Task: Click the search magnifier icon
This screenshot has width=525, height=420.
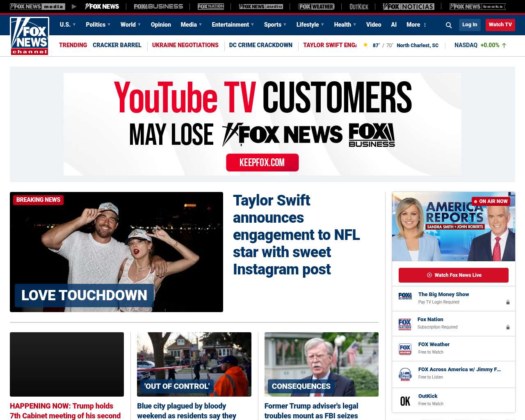Action: (449, 25)
